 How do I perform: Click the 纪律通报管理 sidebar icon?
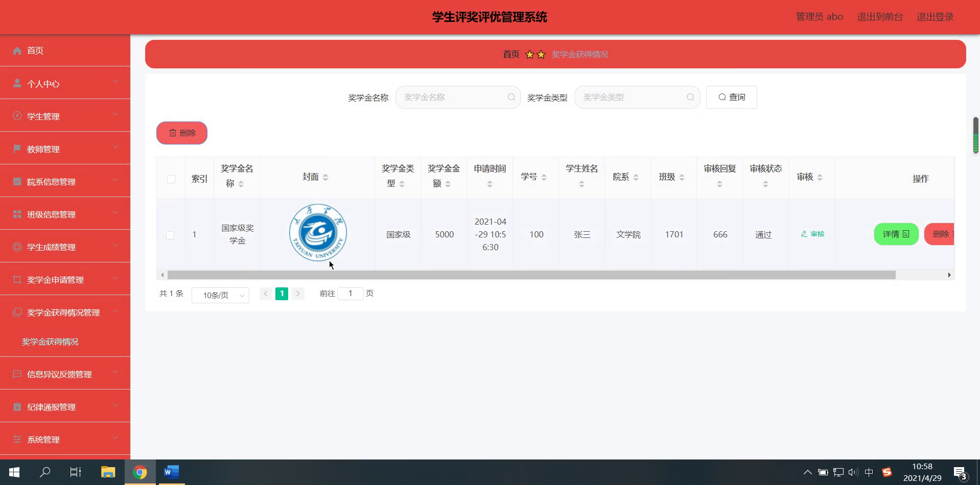[x=17, y=406]
